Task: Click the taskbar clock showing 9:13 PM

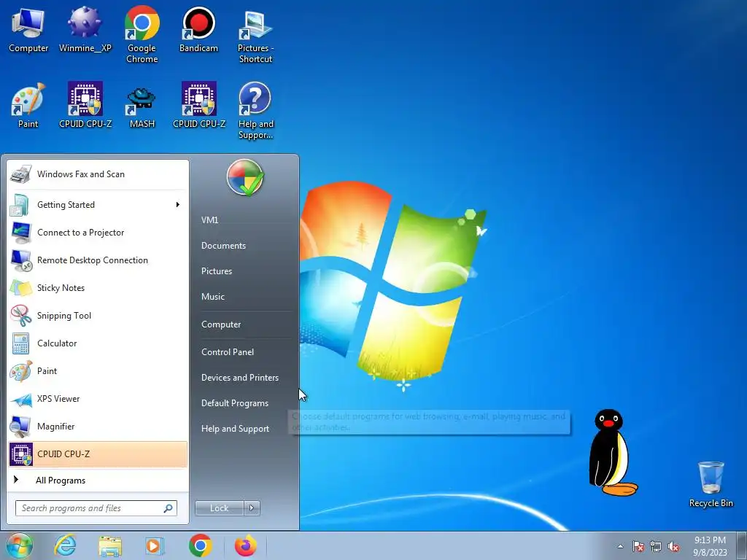Action: [x=711, y=545]
